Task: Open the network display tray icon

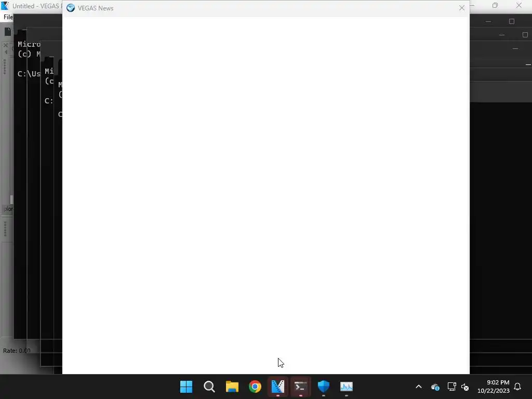Action: (x=451, y=387)
